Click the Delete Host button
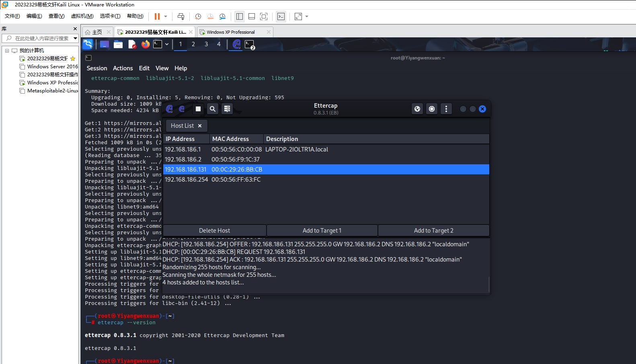Viewport: 636px width, 364px height. pyautogui.click(x=215, y=231)
